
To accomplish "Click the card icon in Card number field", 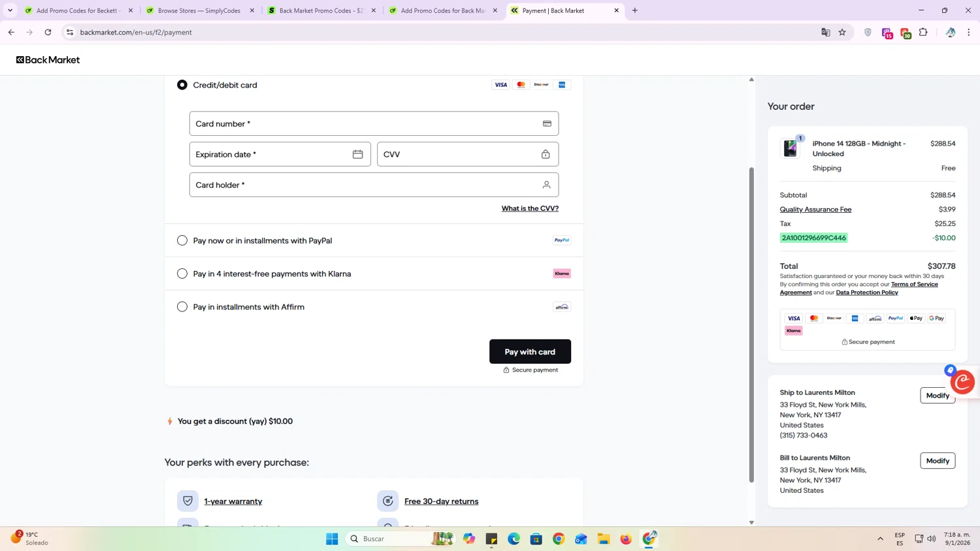I will tap(547, 123).
